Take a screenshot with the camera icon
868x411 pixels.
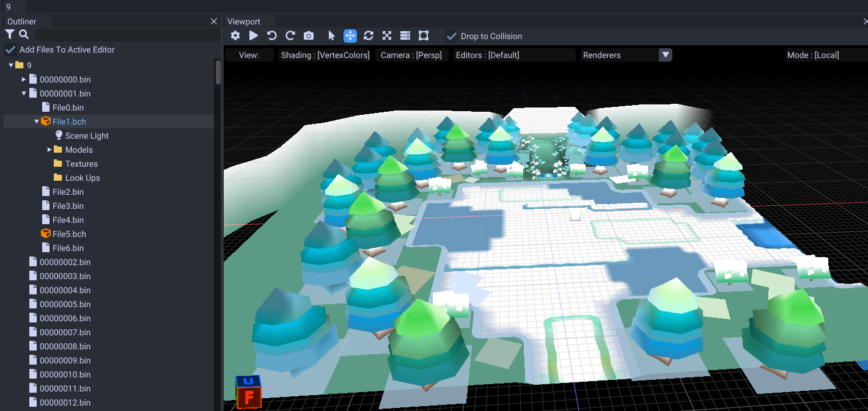pyautogui.click(x=308, y=35)
